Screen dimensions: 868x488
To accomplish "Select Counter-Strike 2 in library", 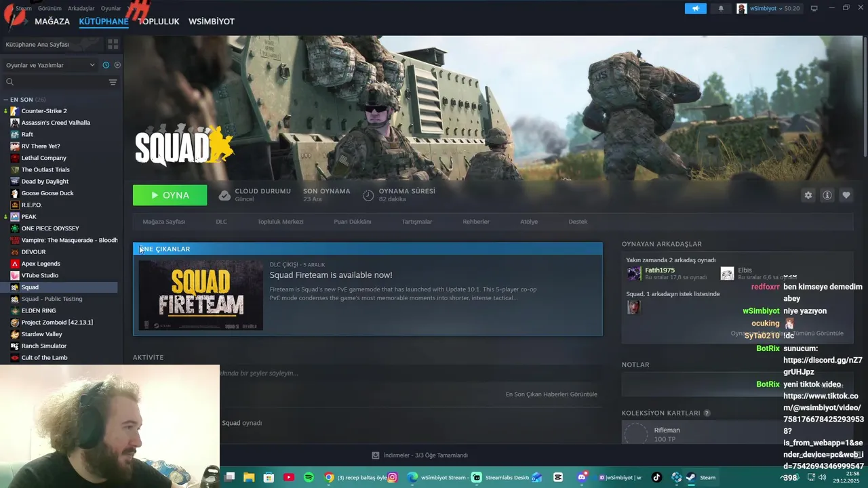I will coord(44,111).
